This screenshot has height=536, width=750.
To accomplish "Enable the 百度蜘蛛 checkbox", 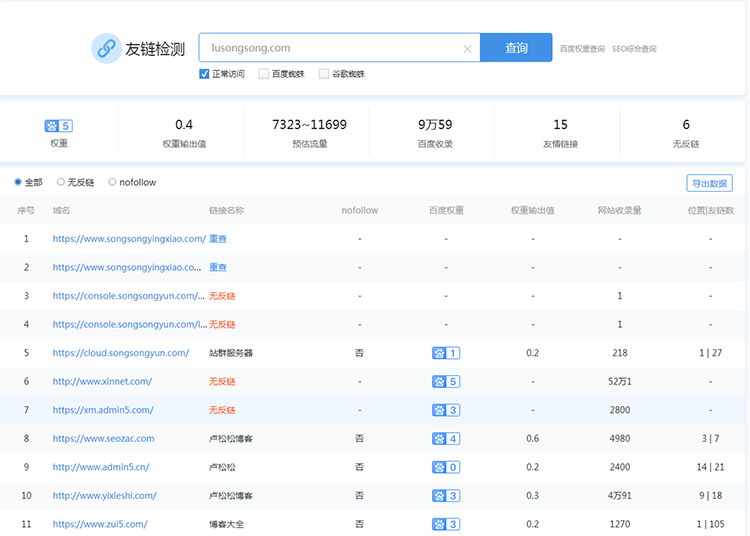I will click(264, 74).
